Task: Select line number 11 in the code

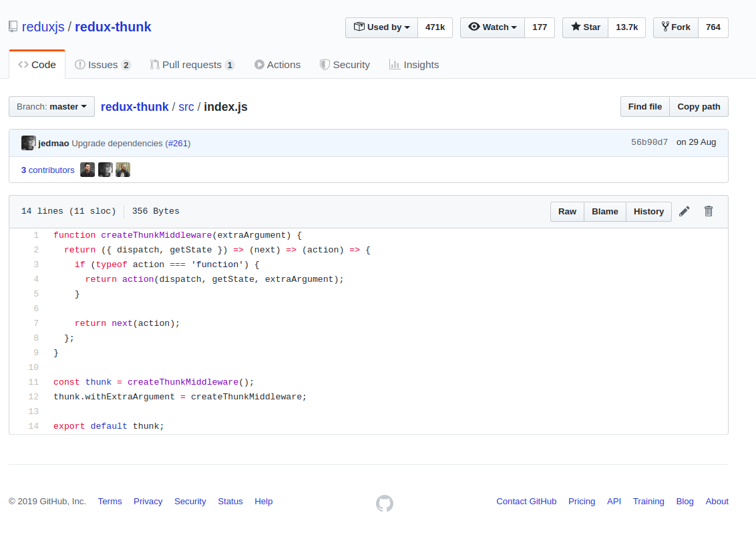Action: (33, 382)
